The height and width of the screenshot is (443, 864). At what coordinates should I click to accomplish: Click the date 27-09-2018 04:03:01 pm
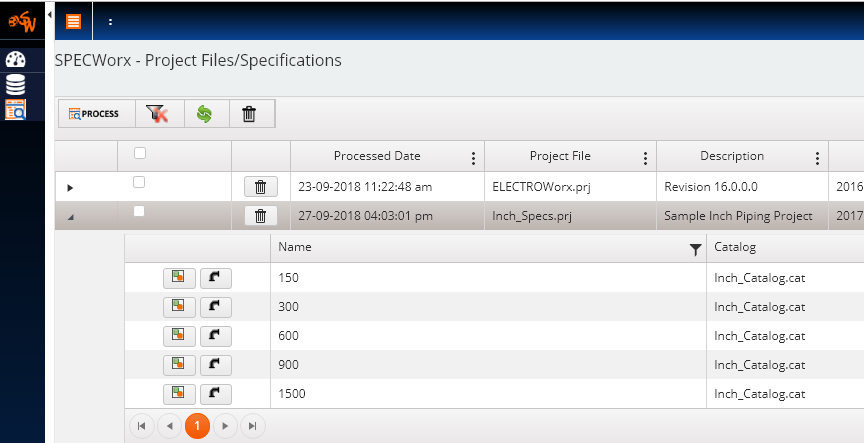[x=365, y=216]
